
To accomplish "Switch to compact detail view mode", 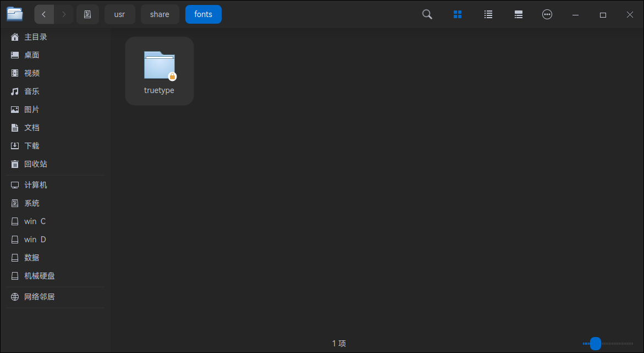I will click(x=518, y=14).
